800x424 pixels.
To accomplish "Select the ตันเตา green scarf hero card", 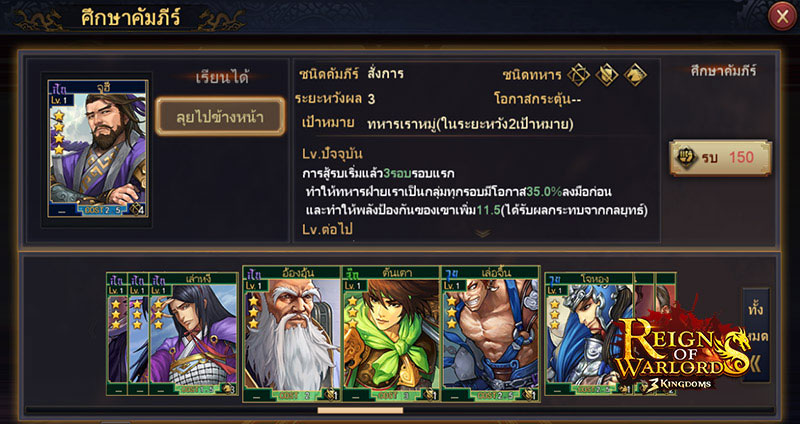I will [x=390, y=334].
